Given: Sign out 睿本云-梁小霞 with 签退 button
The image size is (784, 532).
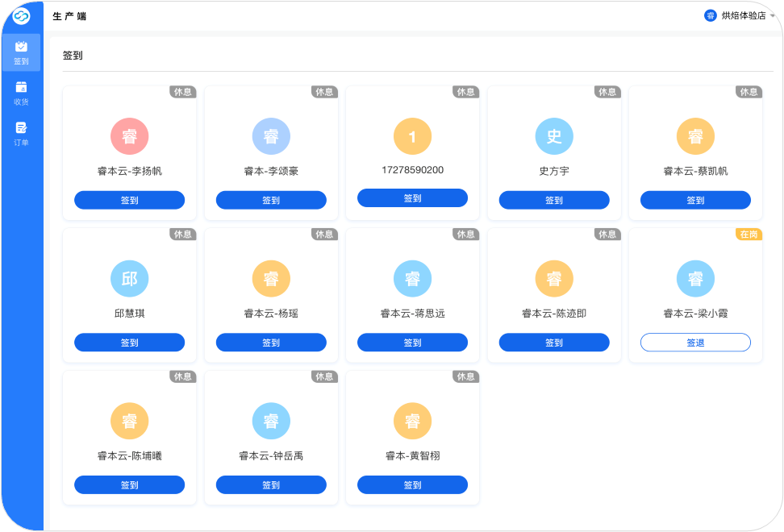Looking at the screenshot, I should pos(695,343).
